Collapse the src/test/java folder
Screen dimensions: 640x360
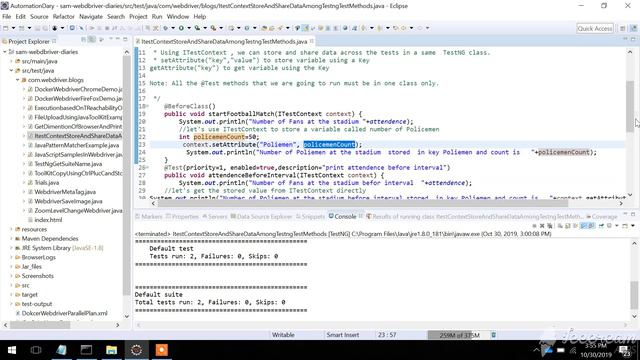(11, 71)
